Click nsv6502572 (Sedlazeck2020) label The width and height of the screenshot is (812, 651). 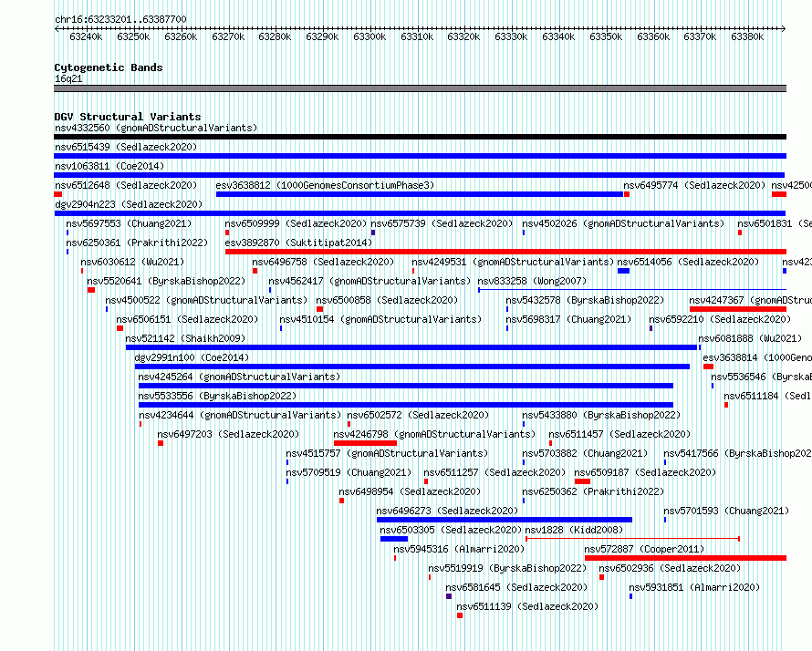[418, 415]
